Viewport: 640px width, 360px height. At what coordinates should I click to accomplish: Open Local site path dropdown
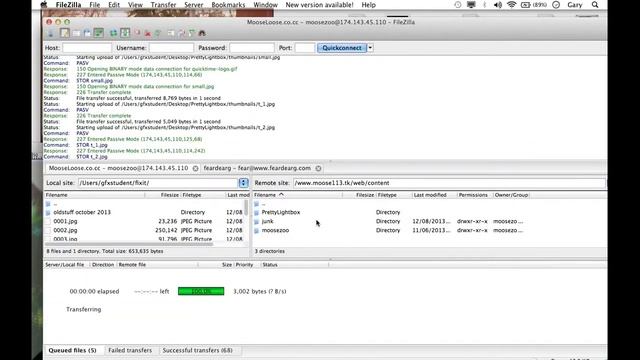pyautogui.click(x=243, y=183)
